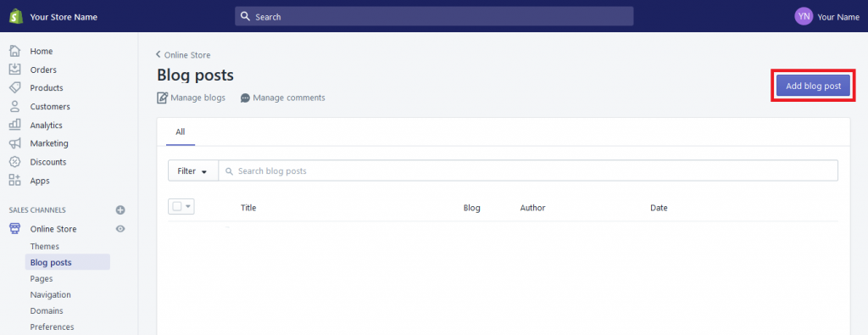Select the Discounts badge icon
The height and width of the screenshot is (335, 868).
15,162
